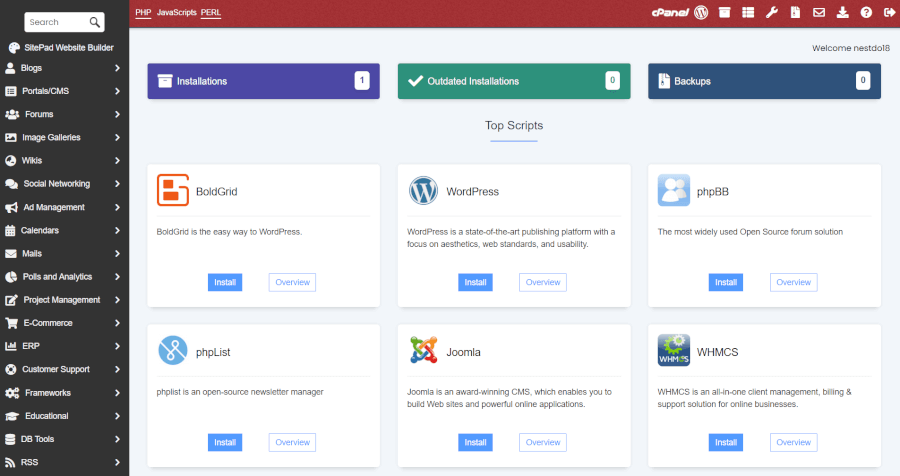Click the Joomla logo icon
Image resolution: width=900 pixels, height=476 pixels.
coord(424,350)
